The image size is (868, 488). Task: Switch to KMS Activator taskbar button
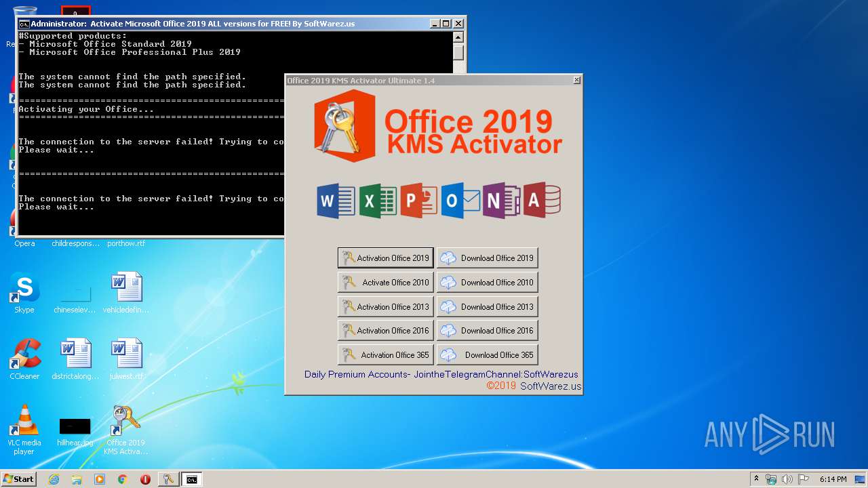coord(168,479)
